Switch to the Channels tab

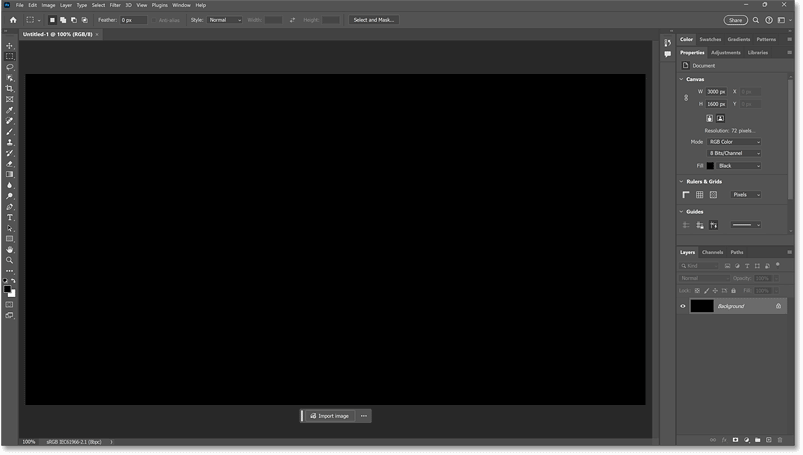712,252
